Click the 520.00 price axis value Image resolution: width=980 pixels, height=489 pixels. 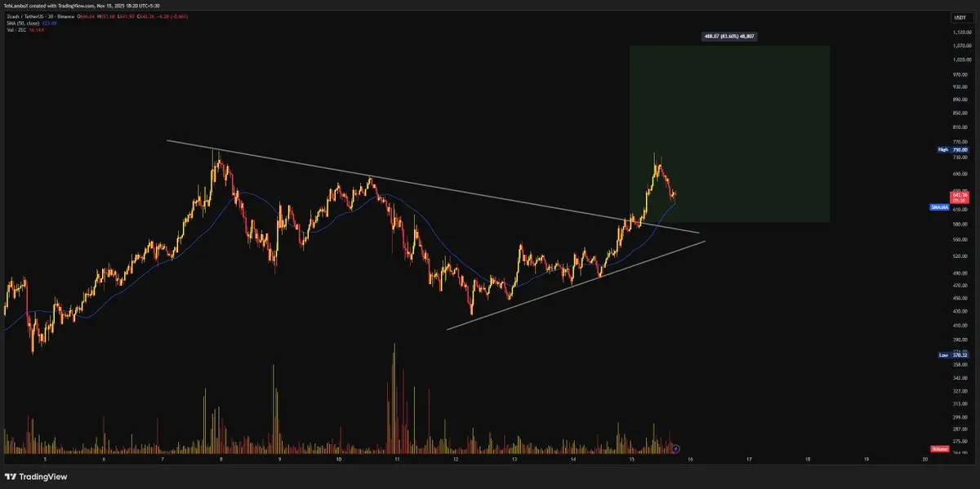click(960, 255)
